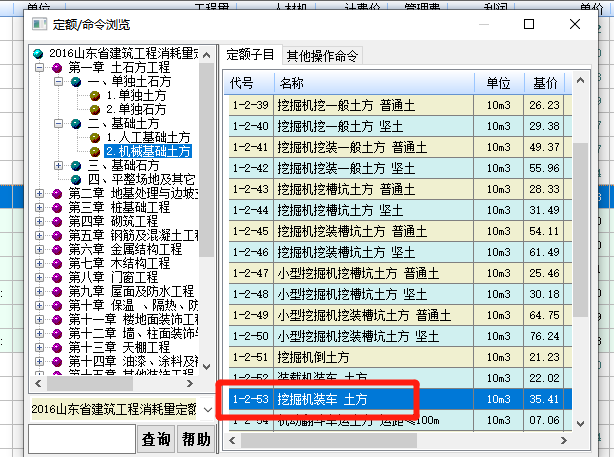Click base price cell 55.96

pyautogui.click(x=544, y=168)
